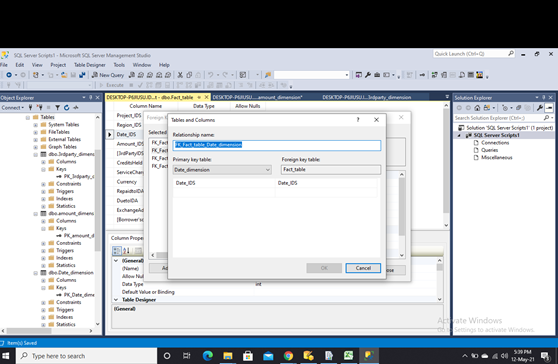Click the Toolbox icon in main toolbar
Viewport: 558px width, 364px height.
(377, 75)
